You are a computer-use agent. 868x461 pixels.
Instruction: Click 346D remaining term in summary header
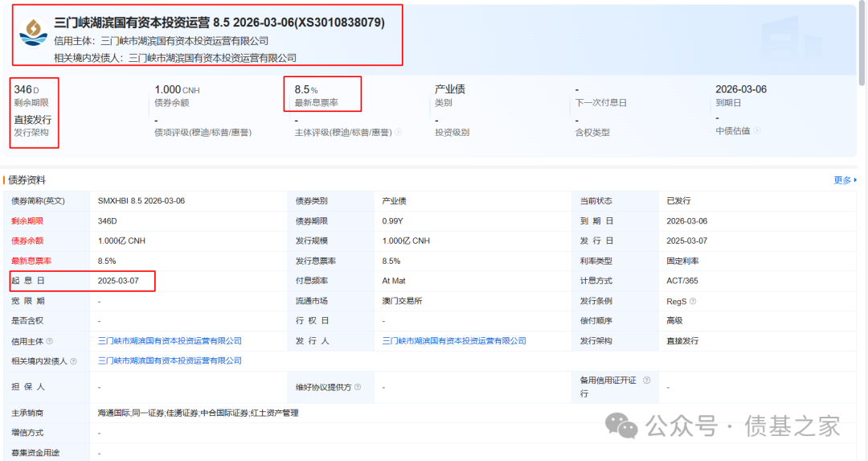tap(27, 89)
